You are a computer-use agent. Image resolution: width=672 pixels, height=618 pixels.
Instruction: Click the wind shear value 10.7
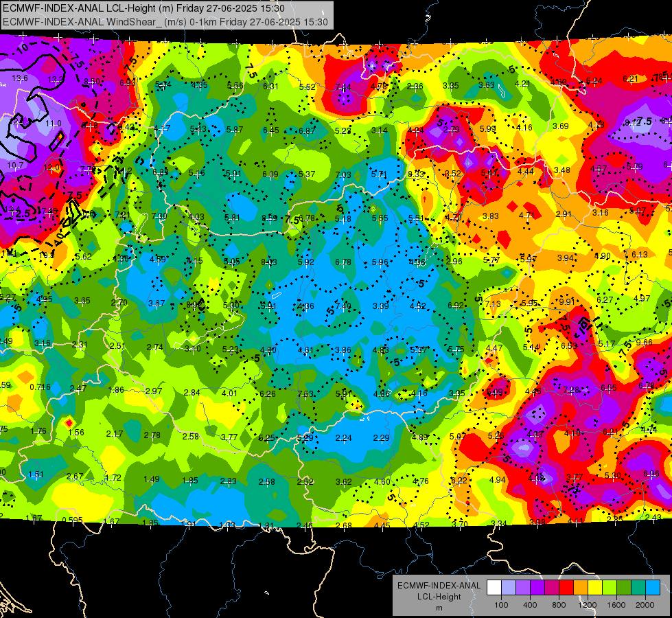click(x=15, y=165)
